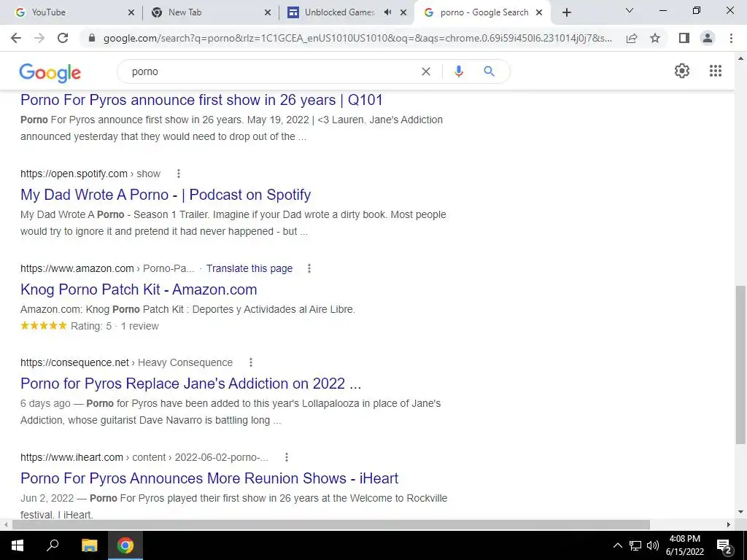
Task: Open the Podcast on Spotify result
Action: point(166,195)
